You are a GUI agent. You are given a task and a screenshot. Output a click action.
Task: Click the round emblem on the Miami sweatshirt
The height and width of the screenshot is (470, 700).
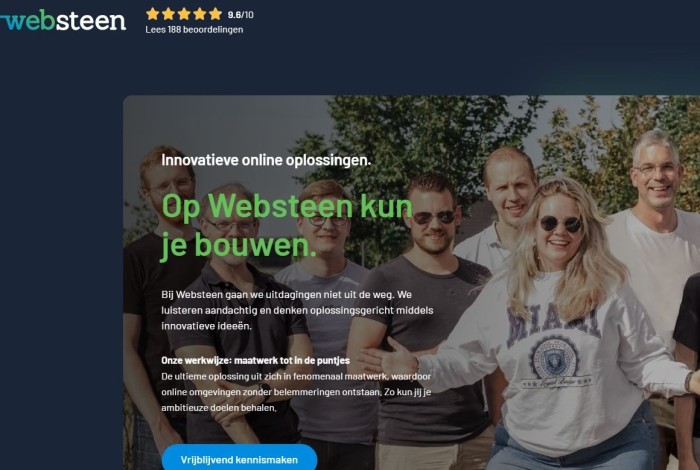[x=554, y=358]
